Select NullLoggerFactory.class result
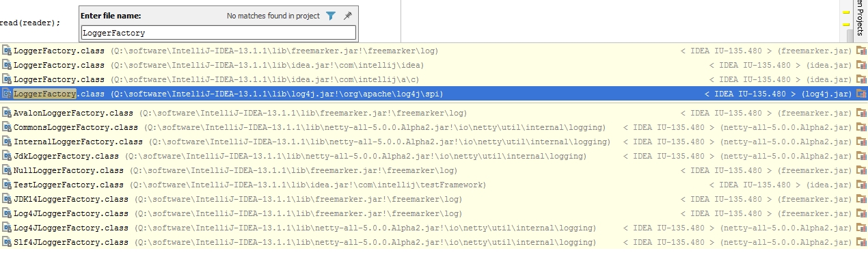Screen dimensions: 868x253 coord(434,170)
